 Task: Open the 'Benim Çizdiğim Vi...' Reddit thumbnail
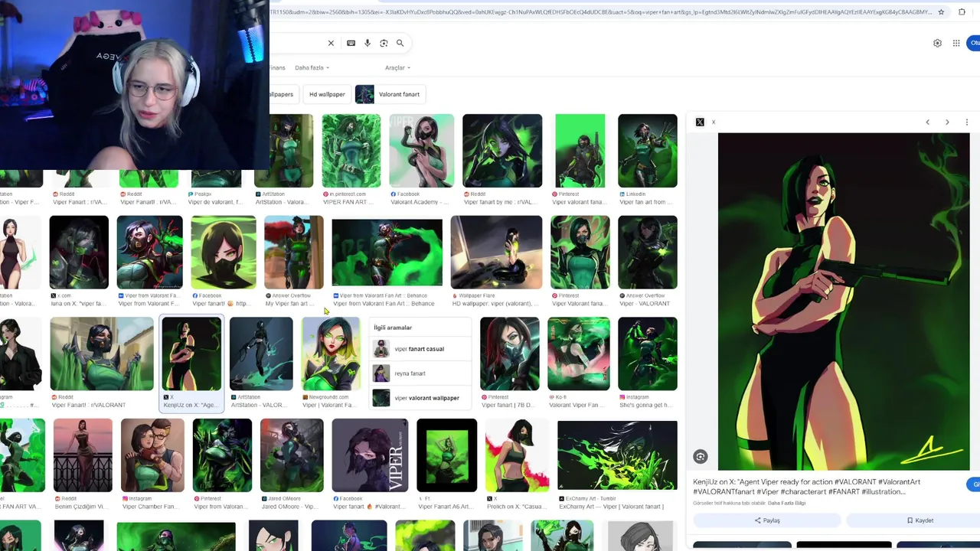(83, 455)
